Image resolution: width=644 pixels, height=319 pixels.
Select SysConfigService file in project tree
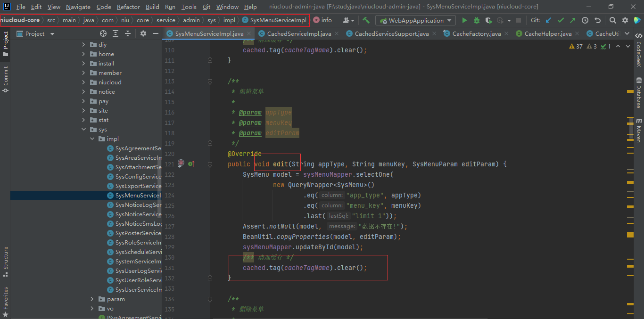click(138, 177)
